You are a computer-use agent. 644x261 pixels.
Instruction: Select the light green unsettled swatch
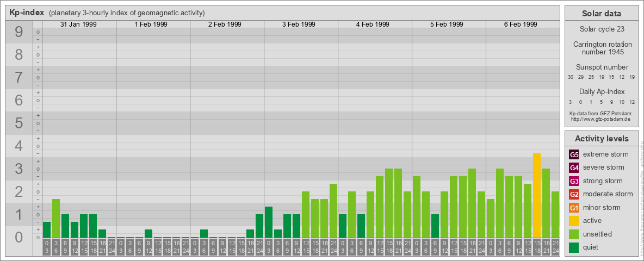coord(574,234)
